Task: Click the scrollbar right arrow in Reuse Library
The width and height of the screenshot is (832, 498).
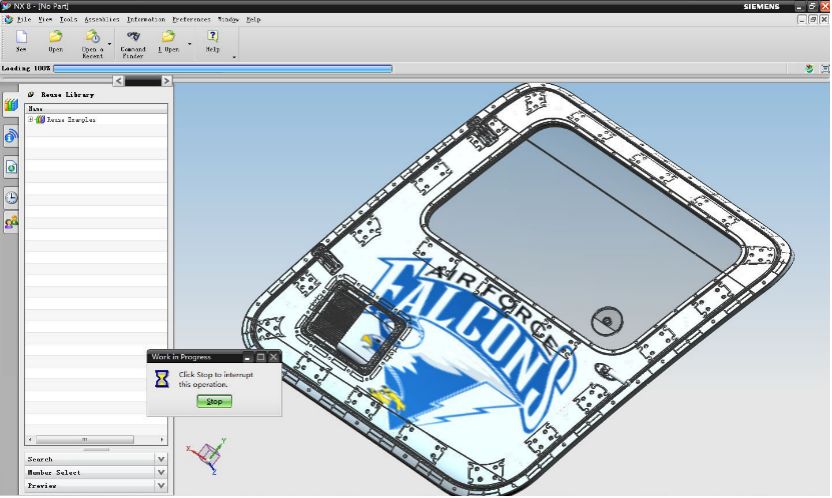Action: coord(162,440)
